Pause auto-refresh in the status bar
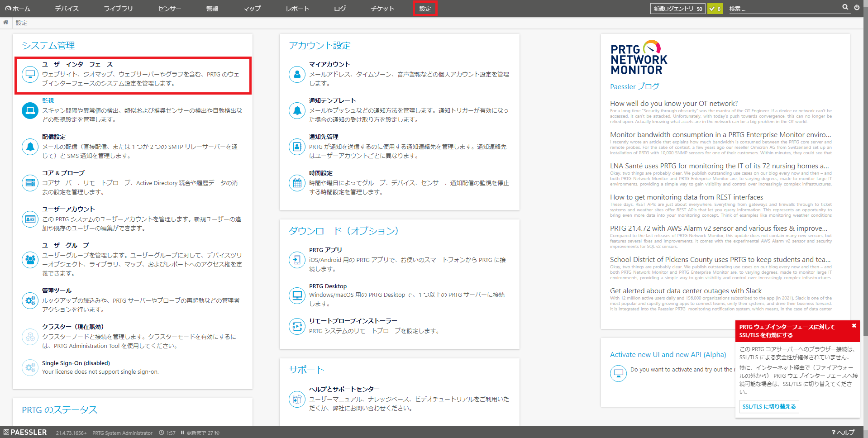Screen dimensions: 868x438 coord(181,433)
